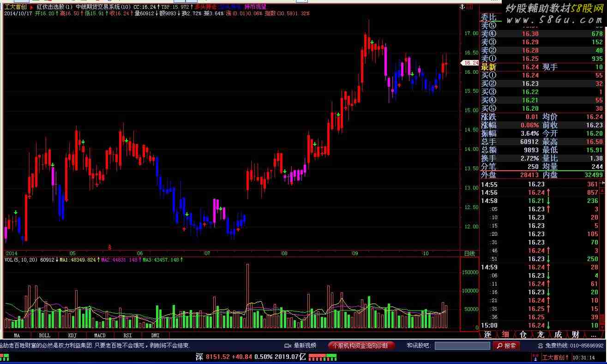This screenshot has height=364, width=607.
Task: Open the DMI indicator tab
Action: pyautogui.click(x=155, y=335)
